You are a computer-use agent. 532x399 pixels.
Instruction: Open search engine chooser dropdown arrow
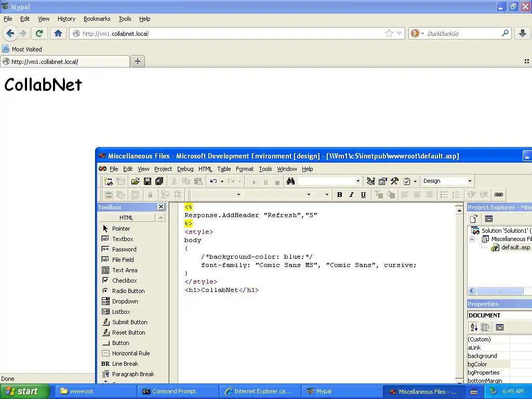(x=422, y=34)
